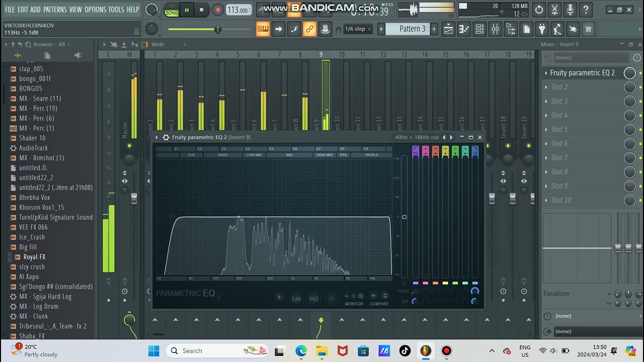This screenshot has width=644, height=362.
Task: Mute Insert 18 via its green LED
Action: [508, 146]
